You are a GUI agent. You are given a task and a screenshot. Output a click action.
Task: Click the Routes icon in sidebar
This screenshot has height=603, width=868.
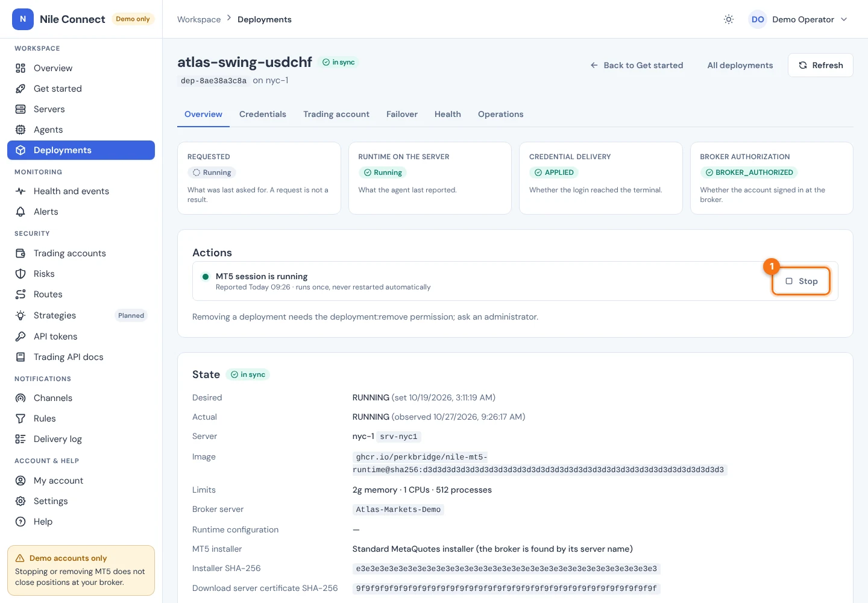tap(20, 294)
